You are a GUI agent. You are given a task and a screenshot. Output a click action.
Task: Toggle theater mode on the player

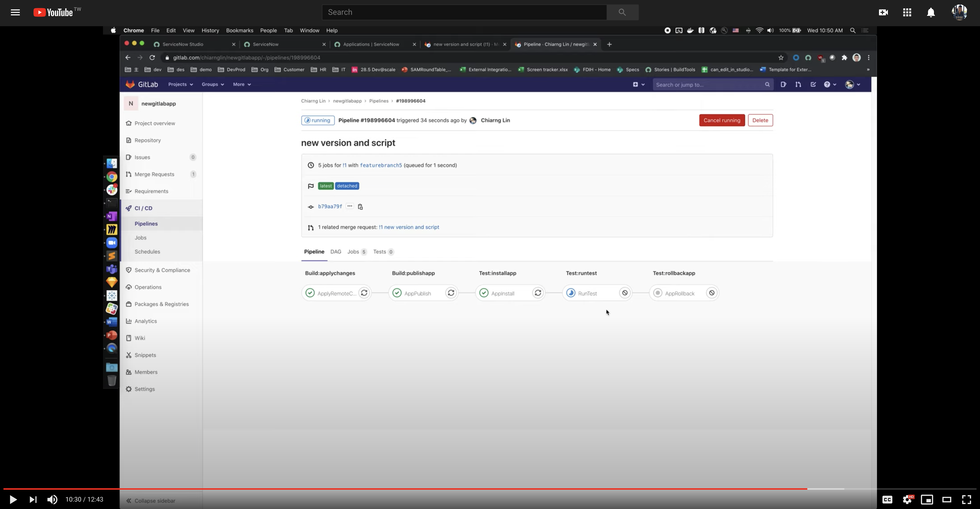point(947,500)
